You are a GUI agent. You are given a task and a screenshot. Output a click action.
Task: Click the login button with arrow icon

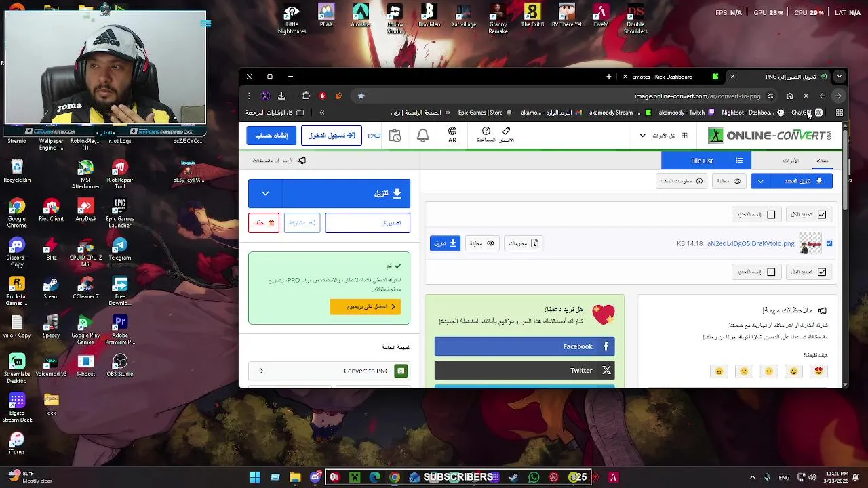pyautogui.click(x=332, y=136)
